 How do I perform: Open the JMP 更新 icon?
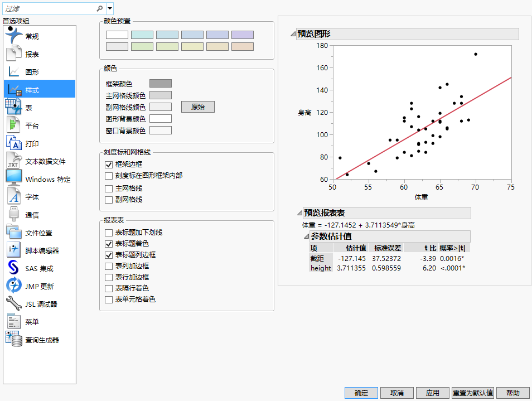tap(13, 286)
